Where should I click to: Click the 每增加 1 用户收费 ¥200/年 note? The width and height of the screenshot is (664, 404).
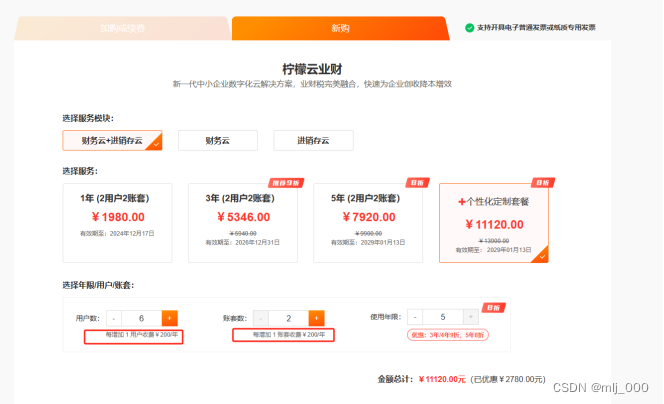tap(142, 335)
